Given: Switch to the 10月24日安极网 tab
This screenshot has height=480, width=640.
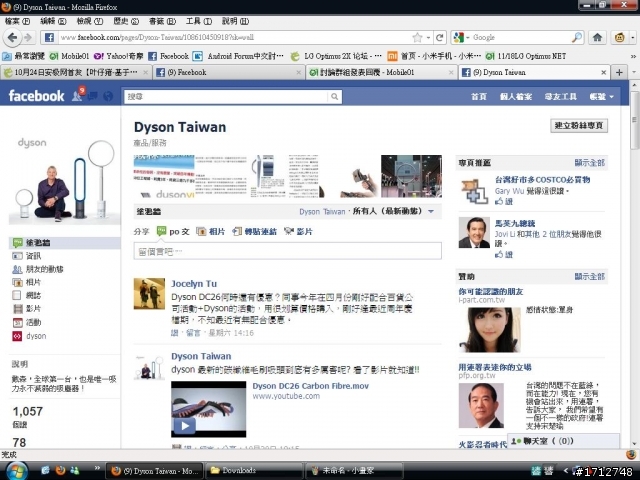Looking at the screenshot, I should [x=76, y=73].
